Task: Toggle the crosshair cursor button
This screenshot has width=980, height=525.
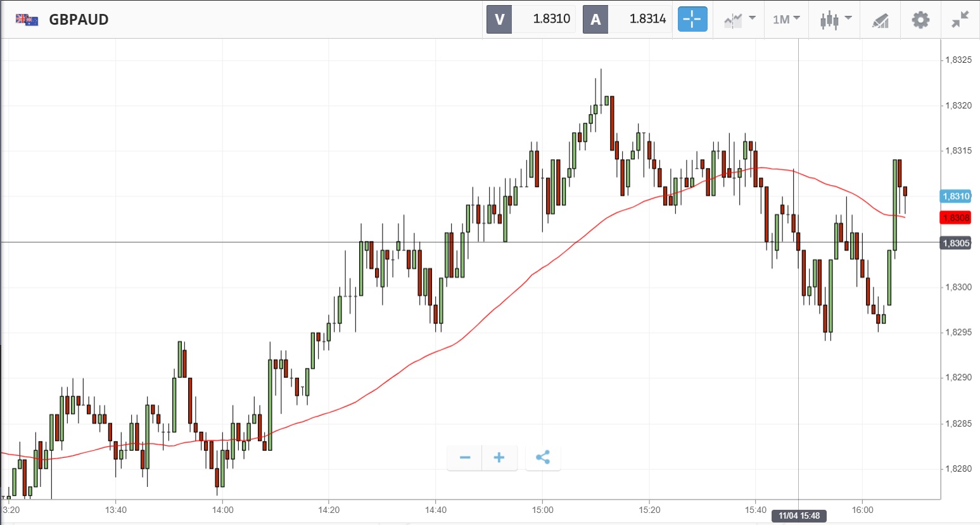Action: 692,20
